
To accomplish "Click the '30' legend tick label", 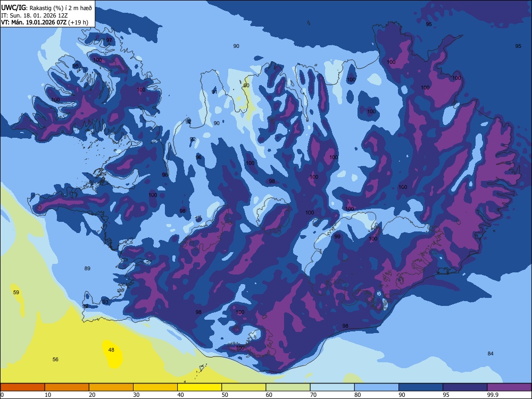I will pos(136,395).
